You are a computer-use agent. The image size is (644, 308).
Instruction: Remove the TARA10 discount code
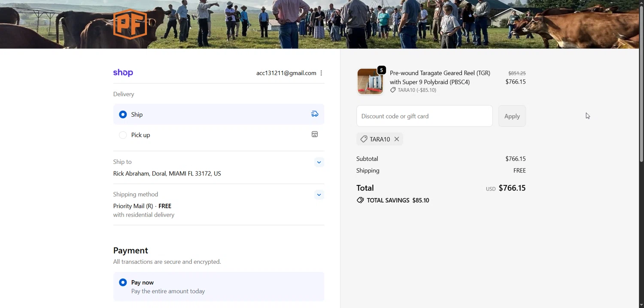pyautogui.click(x=397, y=139)
